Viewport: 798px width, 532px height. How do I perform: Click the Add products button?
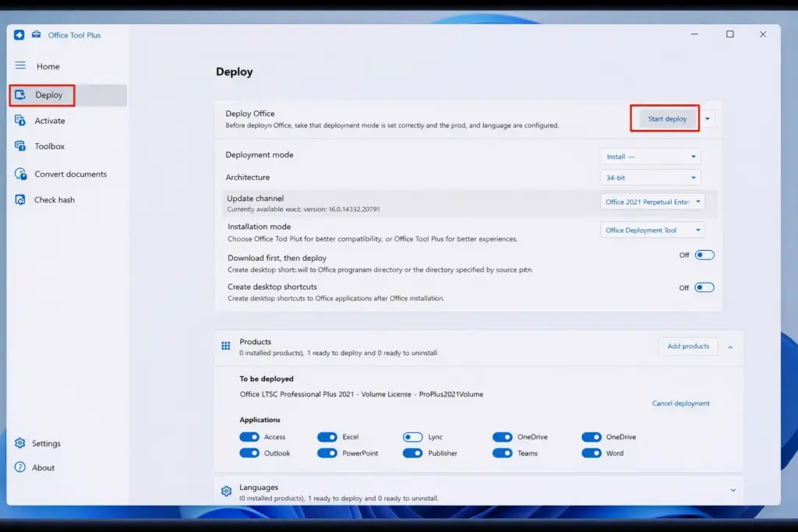(x=687, y=347)
